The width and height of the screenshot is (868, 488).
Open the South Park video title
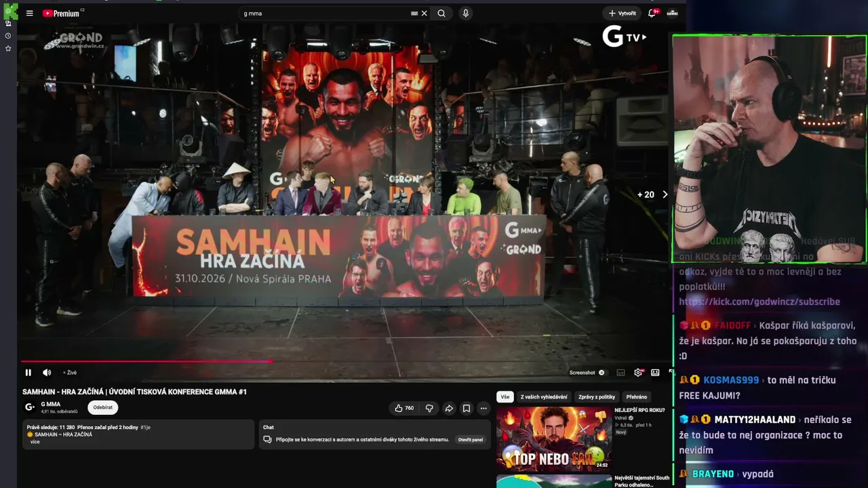pyautogui.click(x=642, y=481)
